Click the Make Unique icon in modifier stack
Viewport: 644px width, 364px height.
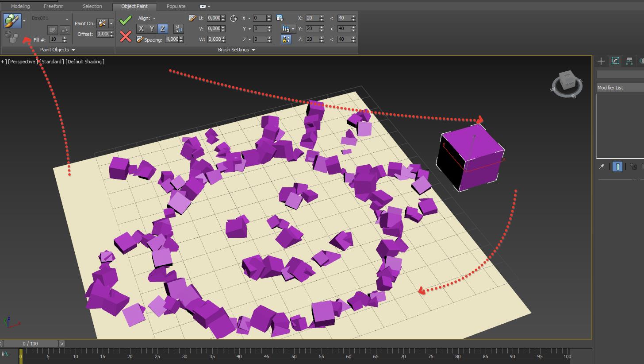tap(633, 167)
